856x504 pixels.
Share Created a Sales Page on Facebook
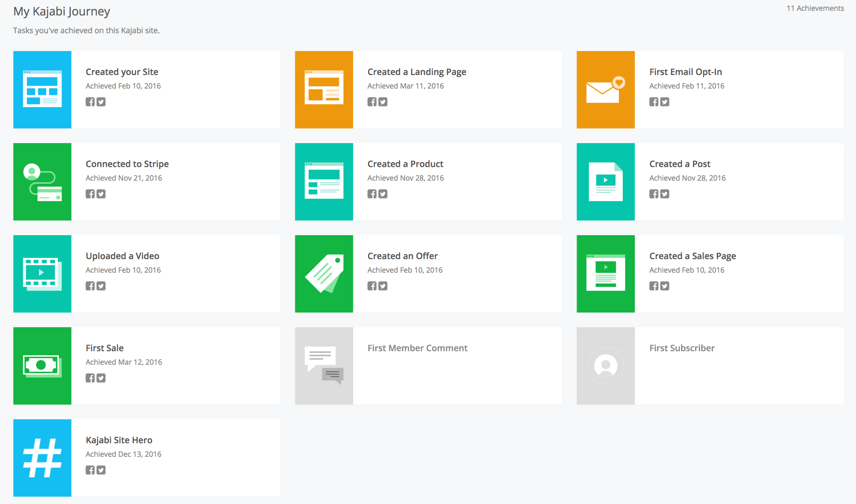click(654, 286)
